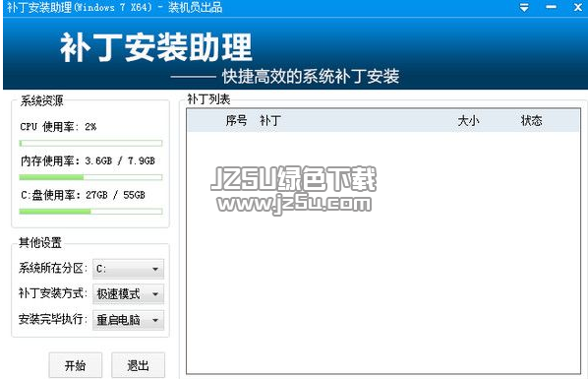This screenshot has height=379, width=588.
Task: Click the 补丁安装助理 banner title
Action: point(156,47)
